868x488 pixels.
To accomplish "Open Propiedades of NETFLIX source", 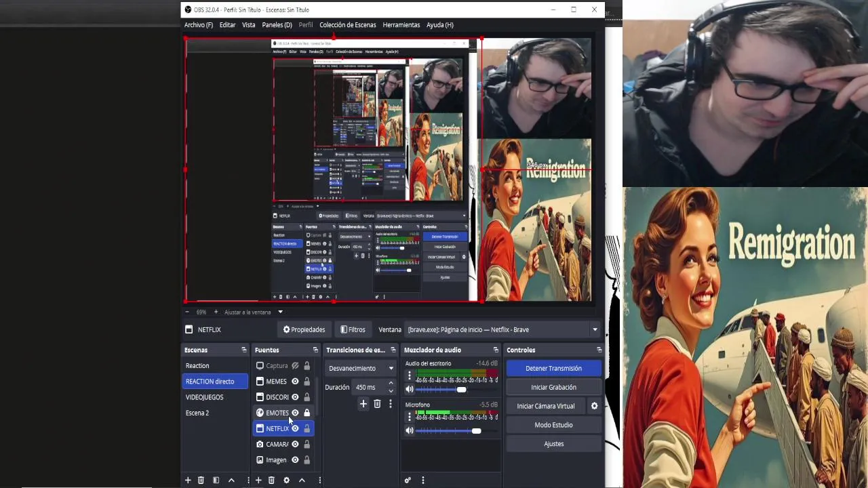I will click(x=304, y=329).
